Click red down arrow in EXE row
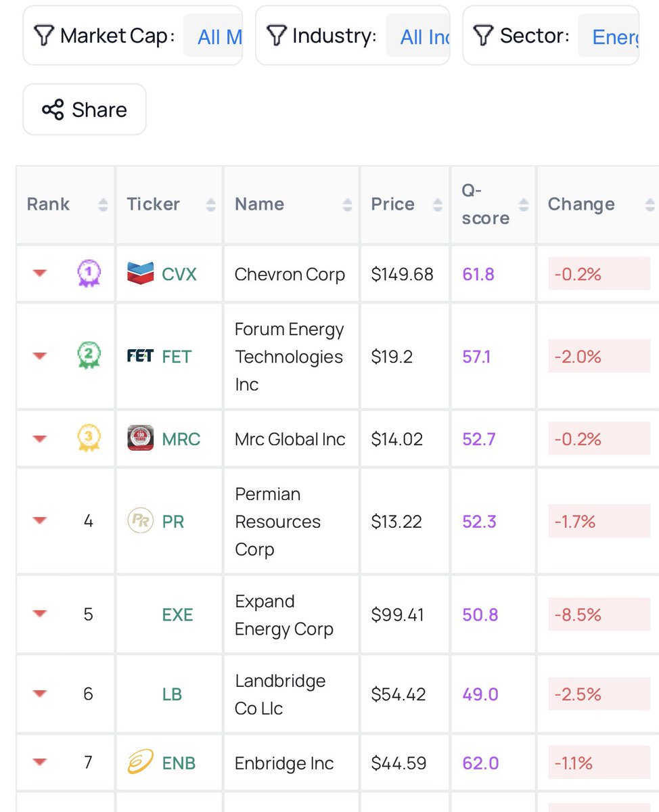This screenshot has height=812, width=659. pos(40,614)
